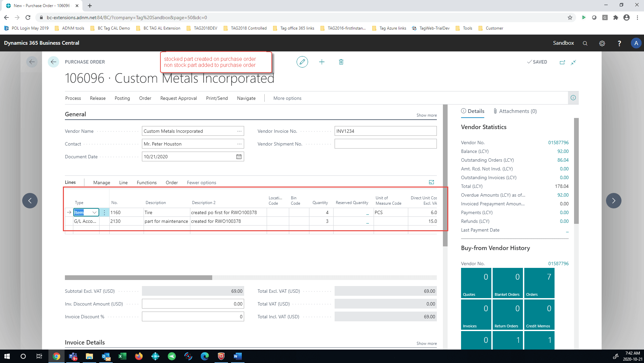Image resolution: width=644 pixels, height=363 pixels.
Task: Go to previous record with left chevron
Action: click(x=30, y=201)
